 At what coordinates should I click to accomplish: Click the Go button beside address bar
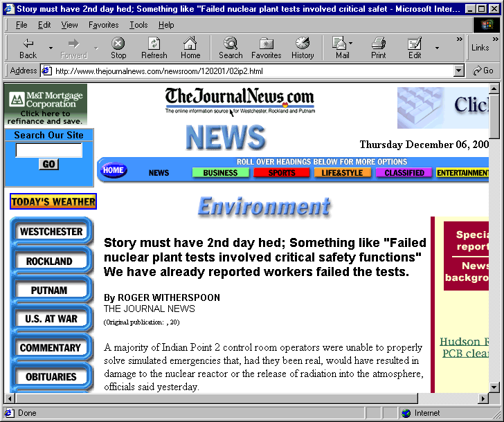point(483,71)
